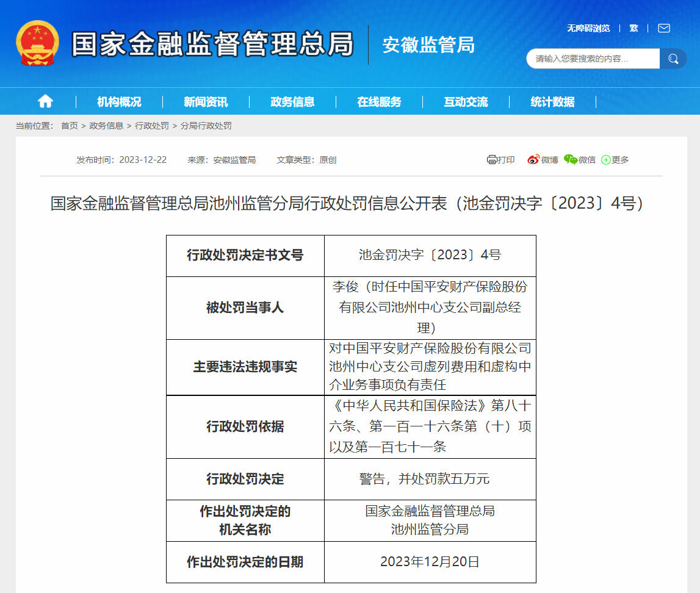This screenshot has width=700, height=593.
Task: Click 分局行政处罚 breadcrumb link
Action: point(206,126)
